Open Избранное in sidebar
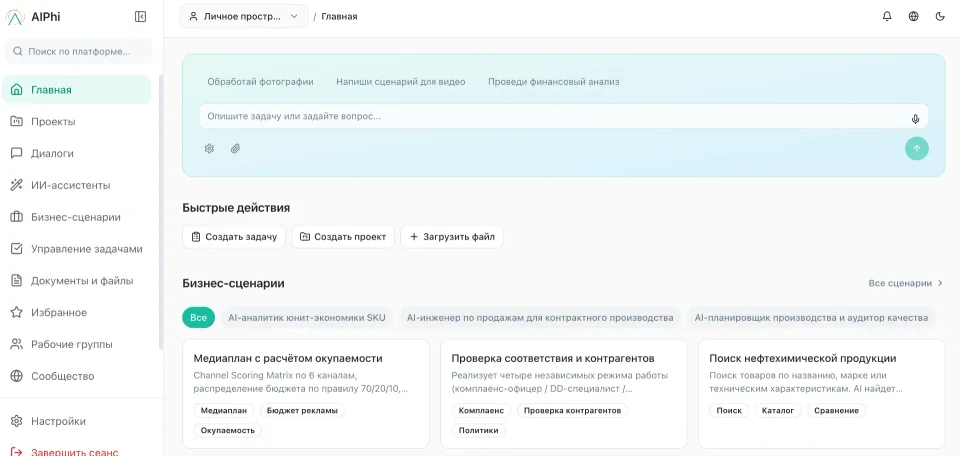The height and width of the screenshot is (456, 960). (x=77, y=312)
